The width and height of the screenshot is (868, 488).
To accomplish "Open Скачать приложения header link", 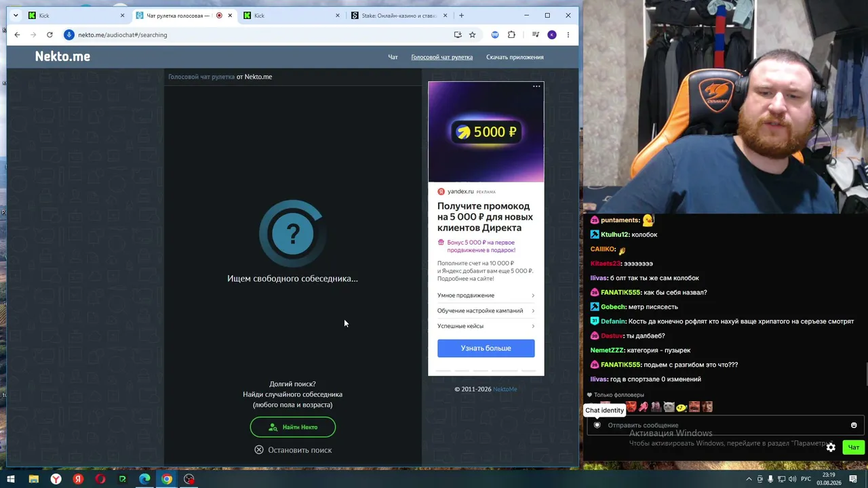I will [515, 57].
